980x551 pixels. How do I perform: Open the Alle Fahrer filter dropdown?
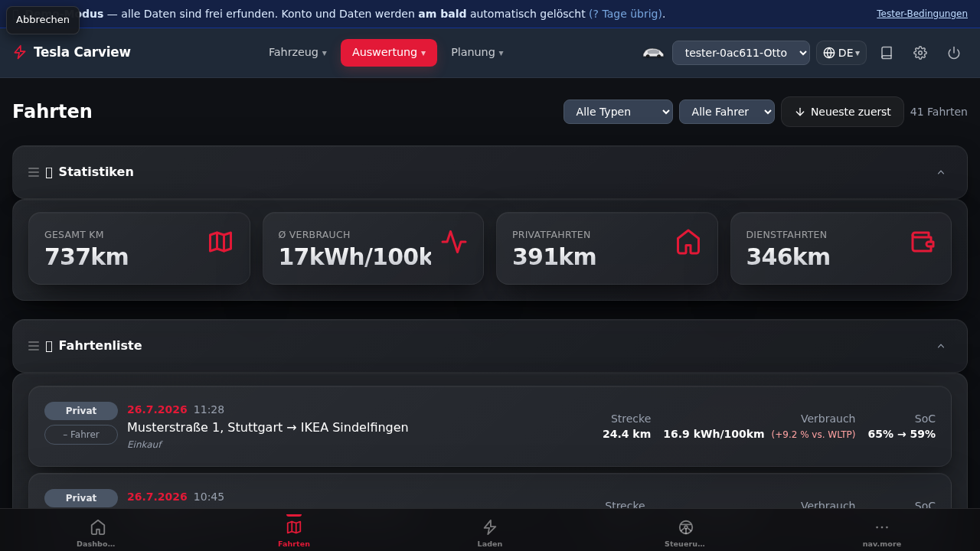[x=727, y=112]
